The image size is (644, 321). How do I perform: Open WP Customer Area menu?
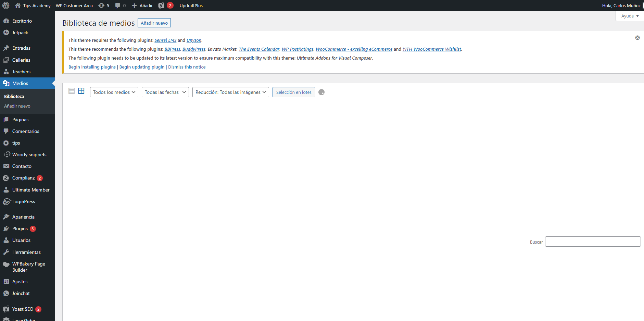pyautogui.click(x=74, y=5)
